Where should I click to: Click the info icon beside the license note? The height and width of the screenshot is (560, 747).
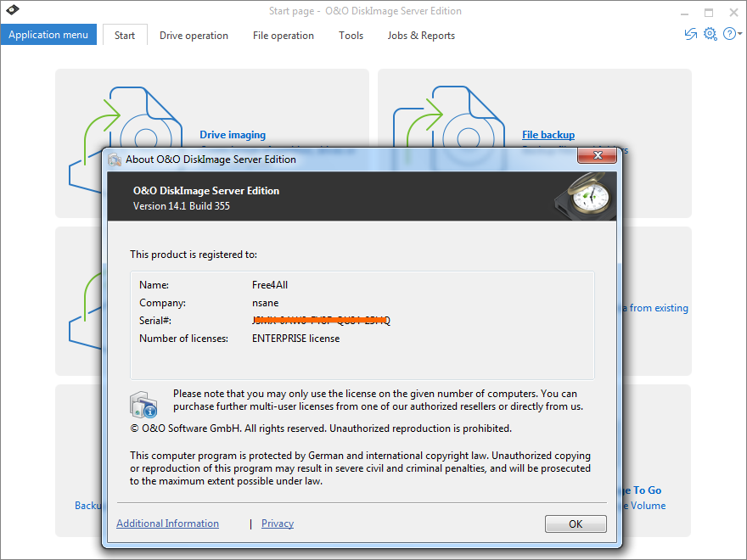(143, 404)
